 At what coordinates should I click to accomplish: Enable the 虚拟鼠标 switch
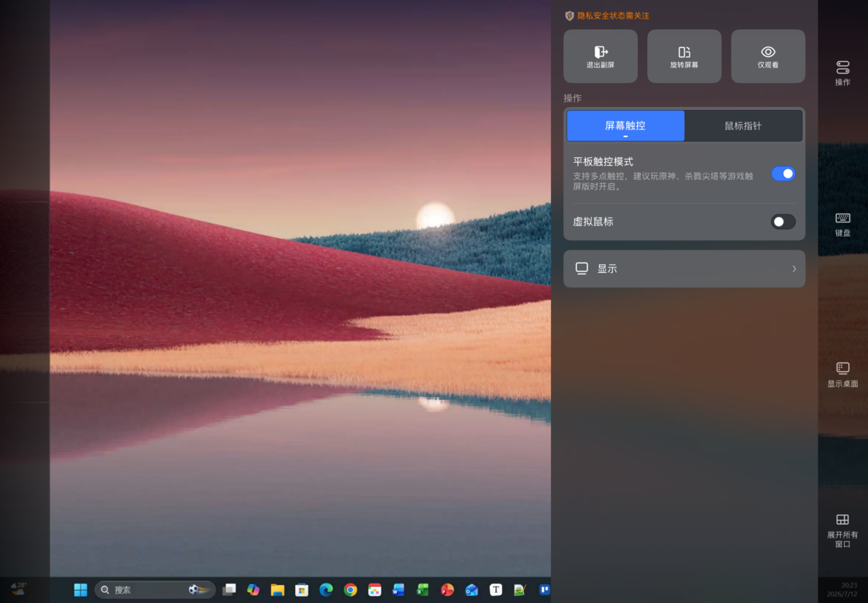coord(784,222)
